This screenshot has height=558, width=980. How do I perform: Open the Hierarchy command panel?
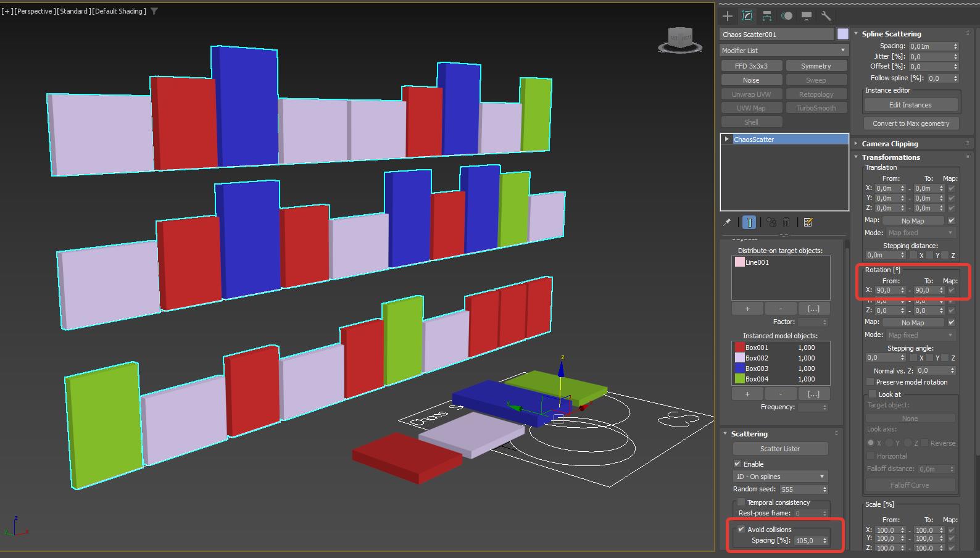(x=767, y=16)
